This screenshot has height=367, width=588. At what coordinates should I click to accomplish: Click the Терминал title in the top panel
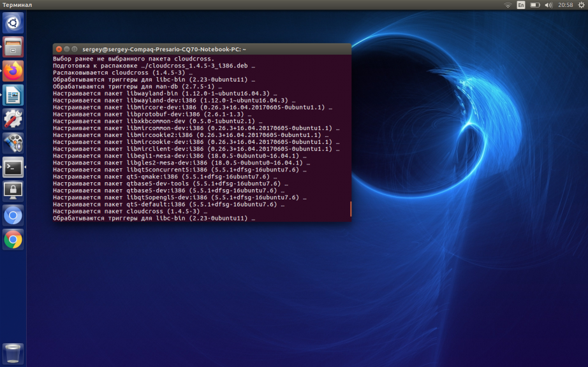(x=17, y=5)
